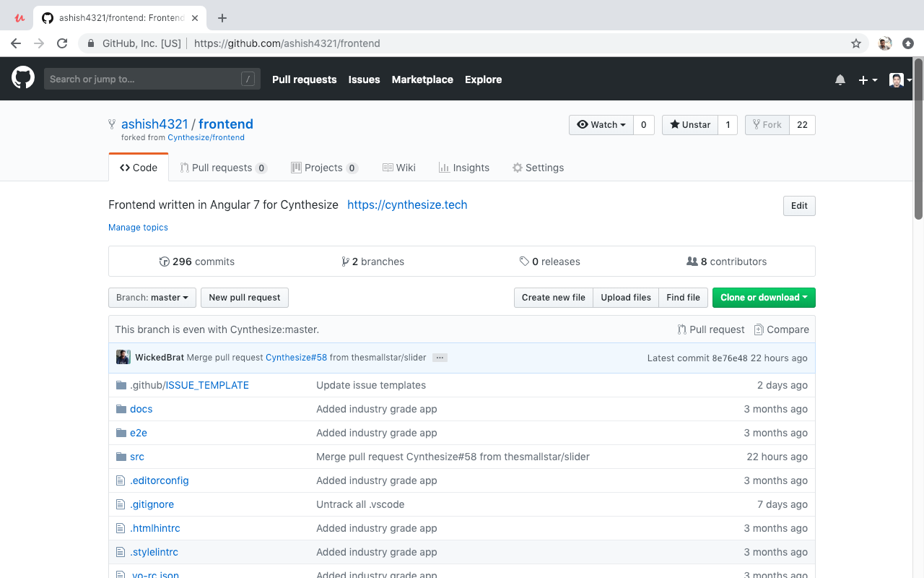Image resolution: width=924 pixels, height=578 pixels.
Task: Open the Watch dropdown
Action: point(601,125)
